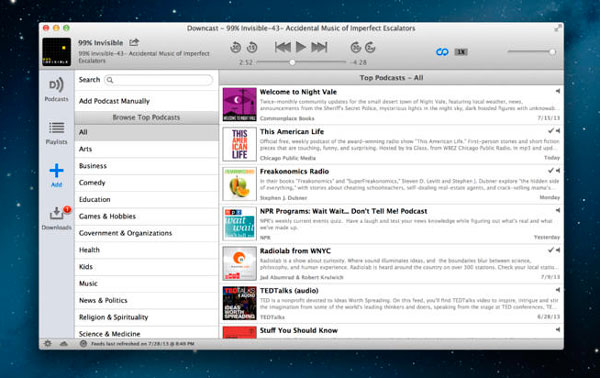Click Freakonomics Radio apple artwork
Viewport: 600px width, 378px height.
pos(240,184)
